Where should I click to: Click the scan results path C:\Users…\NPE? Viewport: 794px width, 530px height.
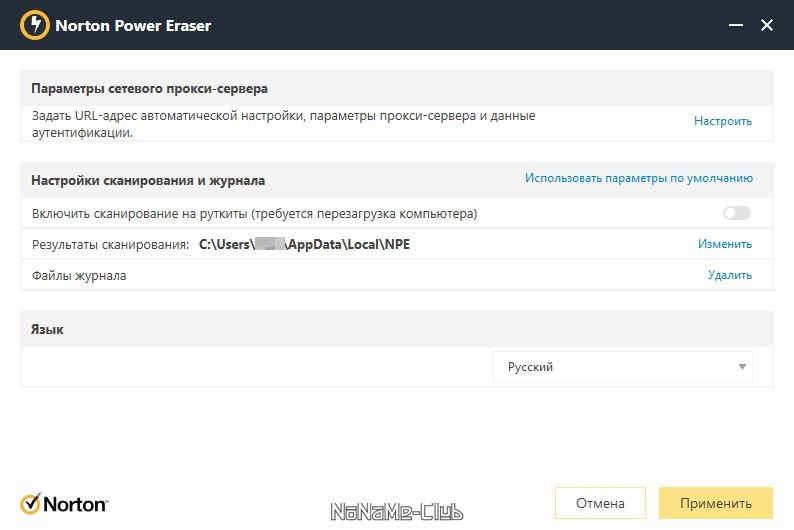[304, 244]
